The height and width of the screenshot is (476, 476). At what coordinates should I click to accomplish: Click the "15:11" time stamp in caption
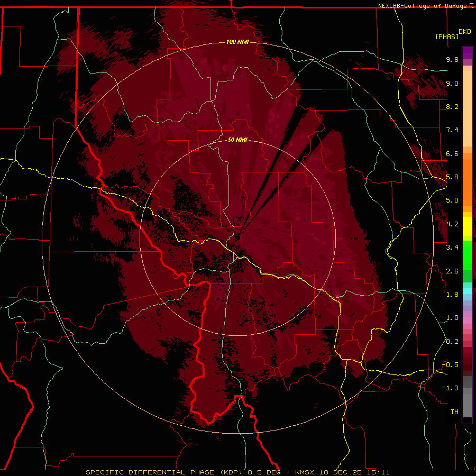coord(378,472)
